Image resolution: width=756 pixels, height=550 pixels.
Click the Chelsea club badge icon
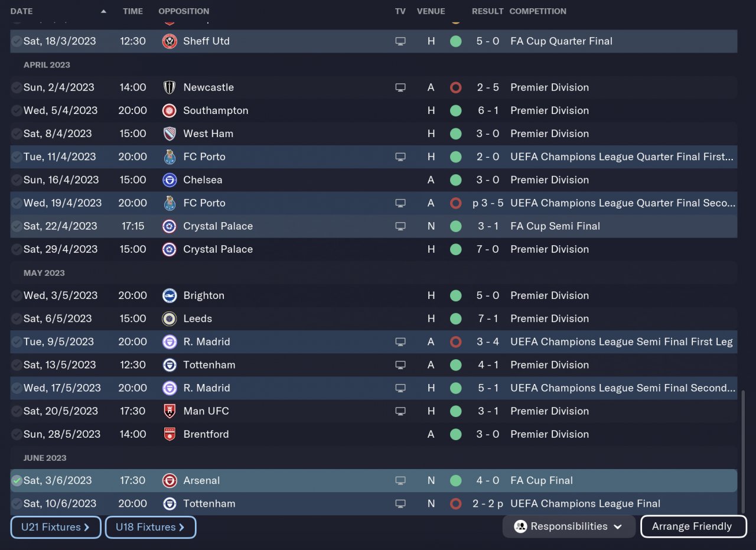point(170,180)
